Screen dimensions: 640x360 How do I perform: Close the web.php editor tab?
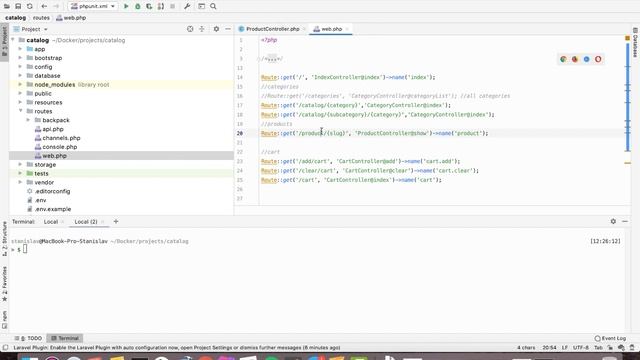click(347, 29)
